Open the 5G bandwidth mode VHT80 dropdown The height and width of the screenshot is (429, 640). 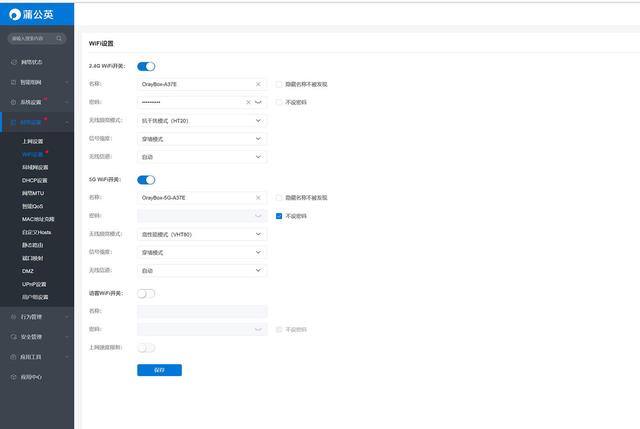pyautogui.click(x=202, y=234)
